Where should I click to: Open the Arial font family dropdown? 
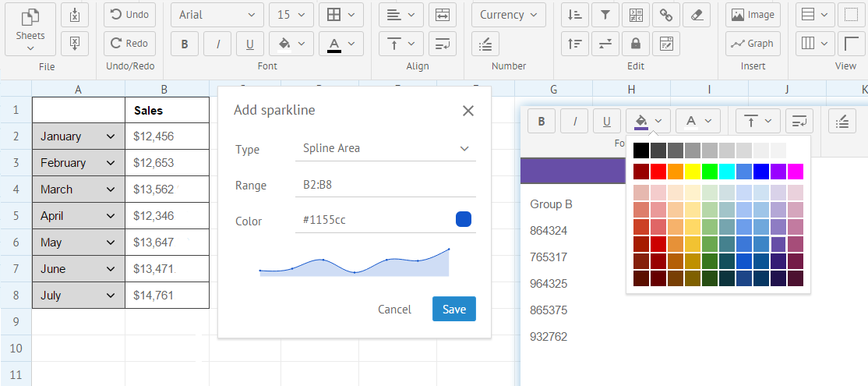point(217,15)
